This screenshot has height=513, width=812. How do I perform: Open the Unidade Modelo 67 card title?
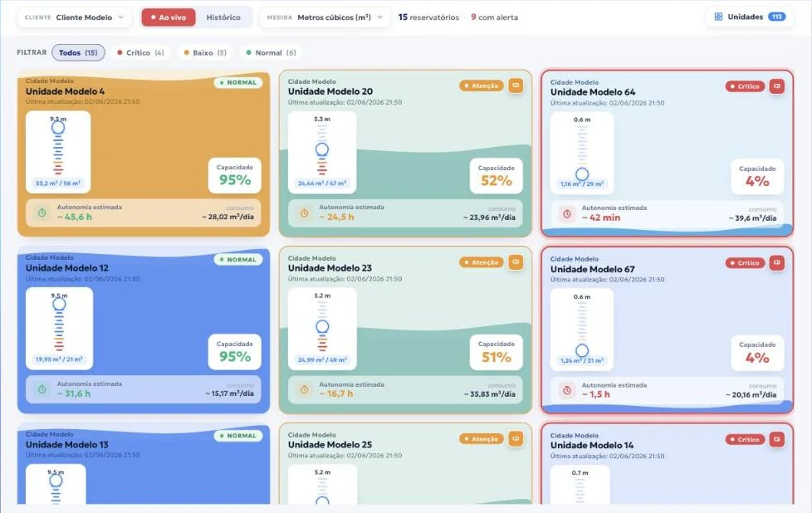coord(593,269)
